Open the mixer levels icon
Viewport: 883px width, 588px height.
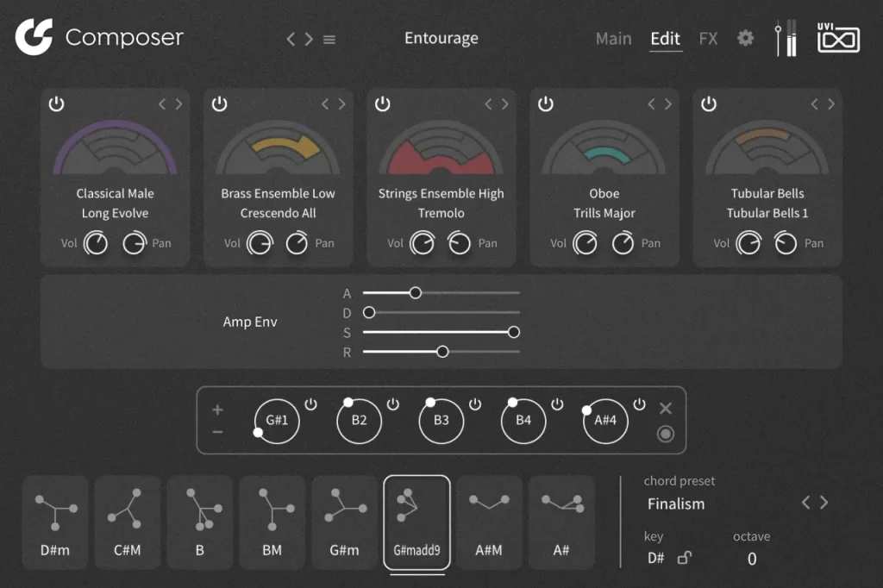pos(786,38)
